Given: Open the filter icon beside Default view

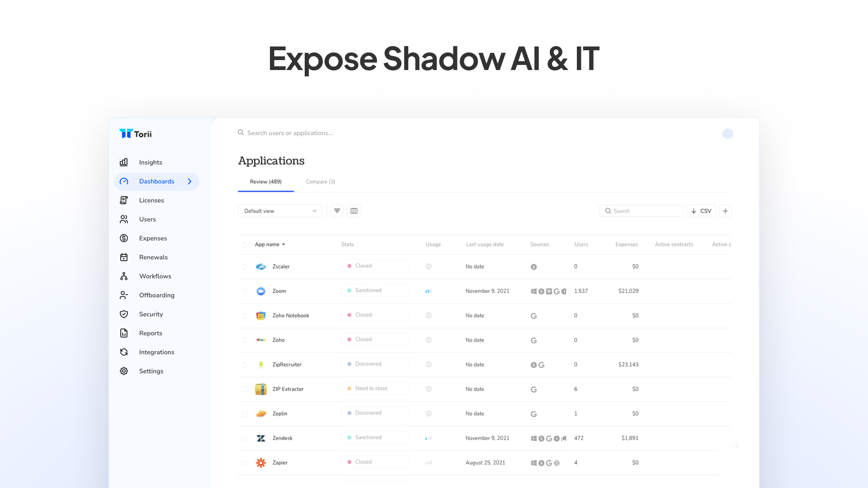Looking at the screenshot, I should click(337, 211).
